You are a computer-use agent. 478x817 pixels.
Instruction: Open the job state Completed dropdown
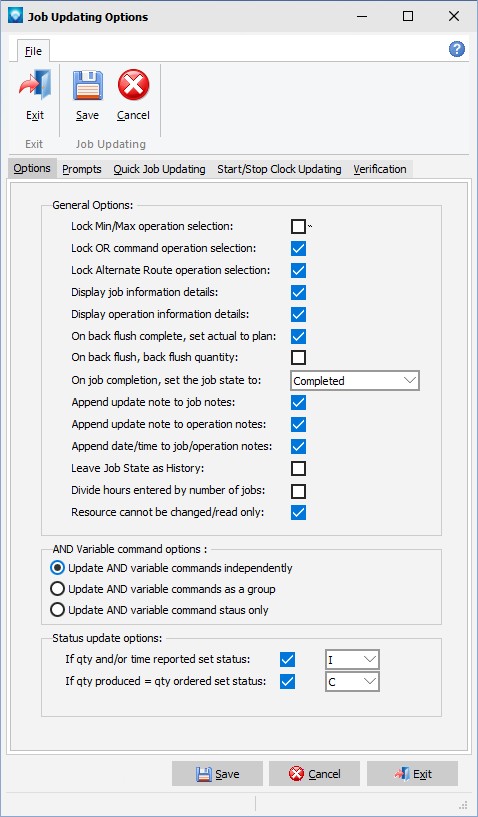pyautogui.click(x=355, y=381)
